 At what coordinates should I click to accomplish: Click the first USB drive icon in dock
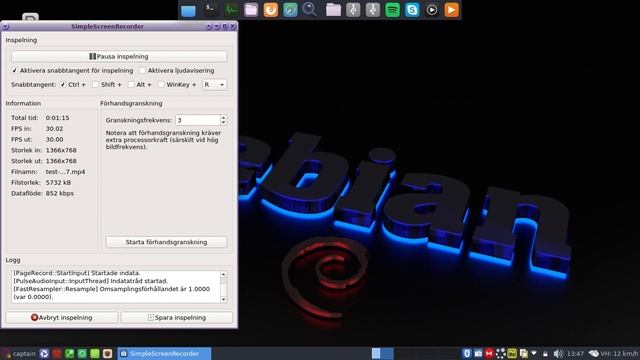[x=353, y=9]
